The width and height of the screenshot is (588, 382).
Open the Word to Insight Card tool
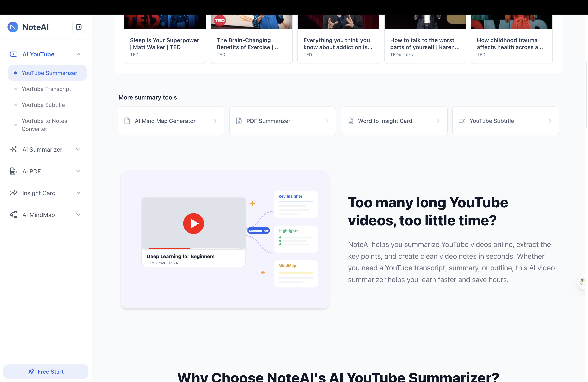click(394, 121)
